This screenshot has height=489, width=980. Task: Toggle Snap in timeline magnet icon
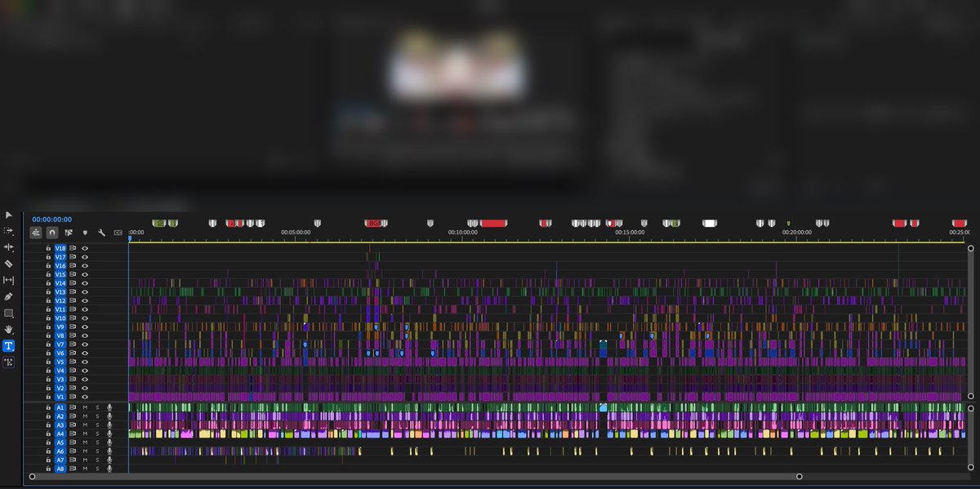click(52, 233)
